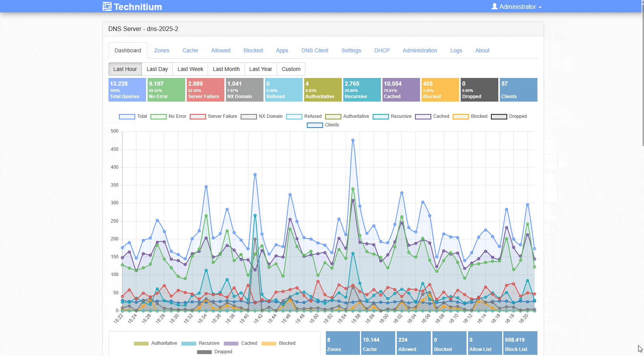
Task: Choose the Last Year statistics view
Action: coord(260,69)
